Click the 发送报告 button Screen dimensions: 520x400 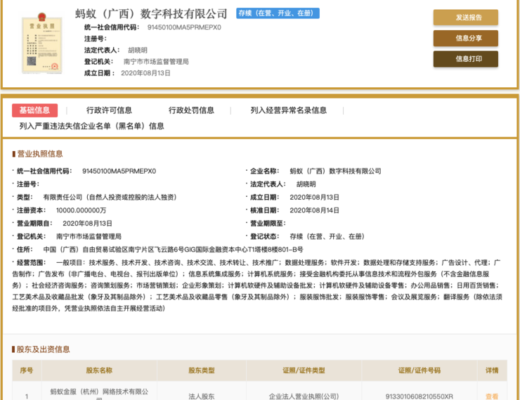tap(466, 17)
